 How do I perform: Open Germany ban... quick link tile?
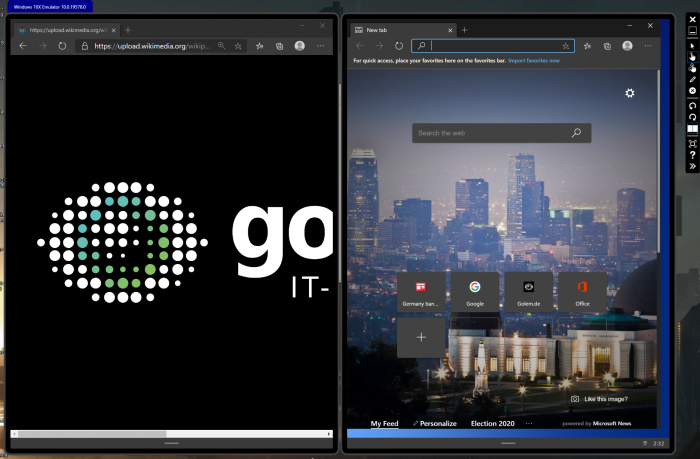421,292
